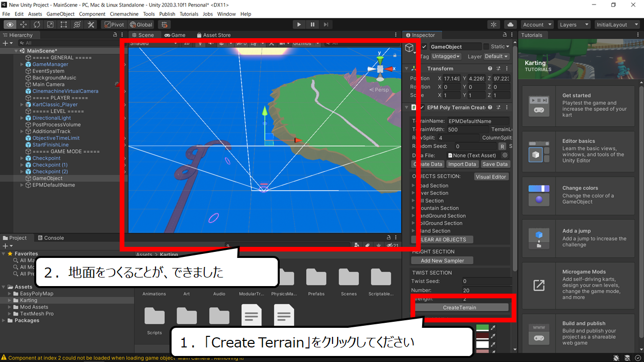Open Tutorials panel three-dot menu
644x362 pixels.
(638, 35)
